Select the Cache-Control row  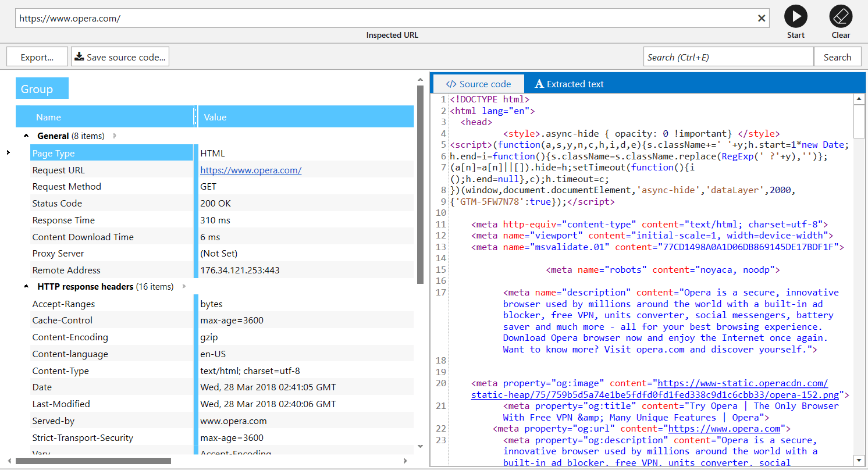pyautogui.click(x=222, y=321)
